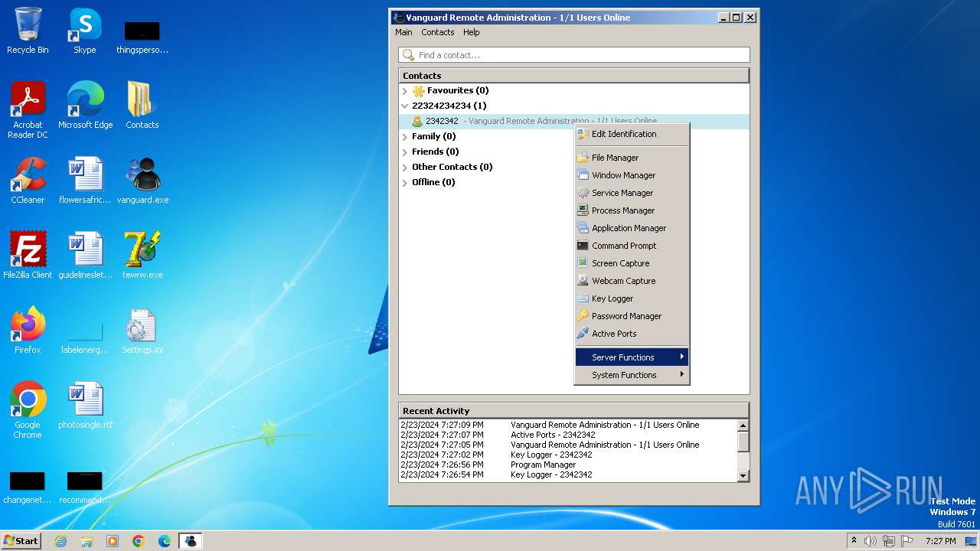980x551 pixels.
Task: Click the Key Logger keyboard icon
Action: click(583, 298)
